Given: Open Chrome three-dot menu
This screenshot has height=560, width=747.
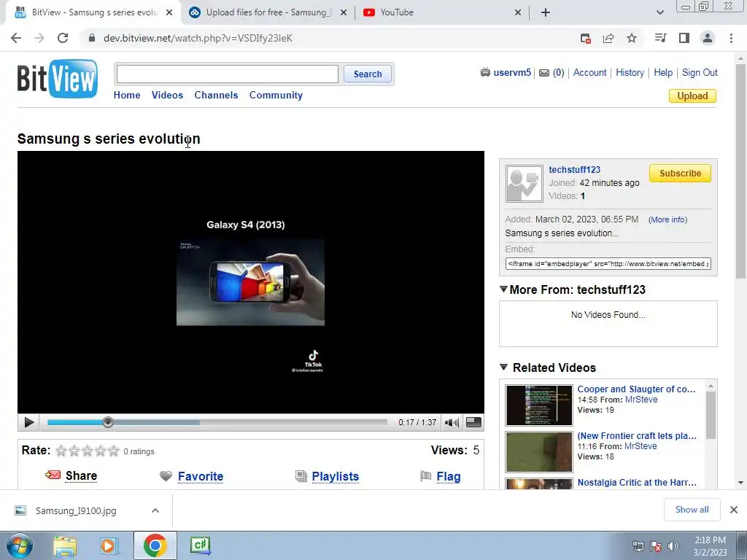Looking at the screenshot, I should pyautogui.click(x=731, y=38).
